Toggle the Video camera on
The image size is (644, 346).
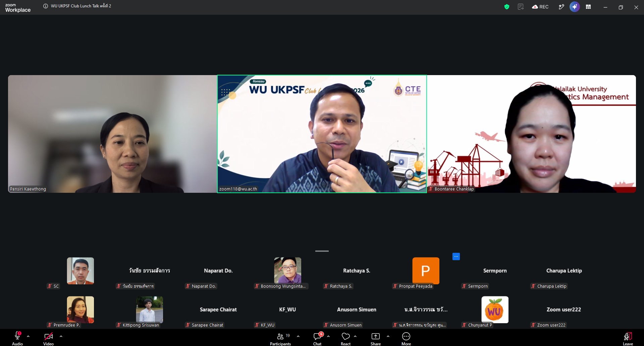click(48, 339)
